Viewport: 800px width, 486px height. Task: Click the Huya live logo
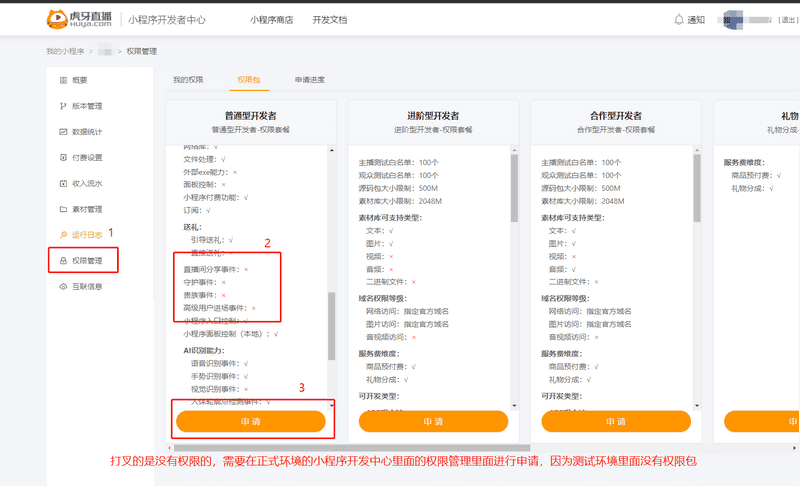(79, 19)
